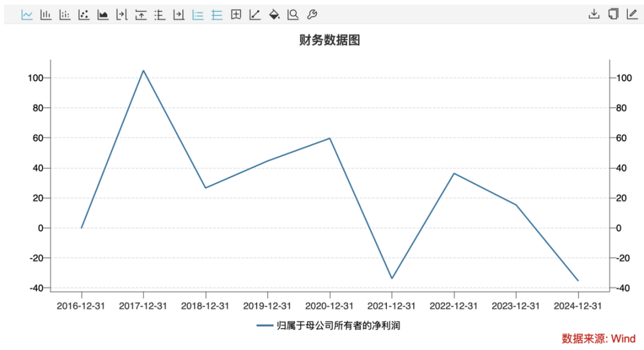The image size is (644, 350).
Task: Click the plus-in-box add label icon
Action: (x=236, y=14)
